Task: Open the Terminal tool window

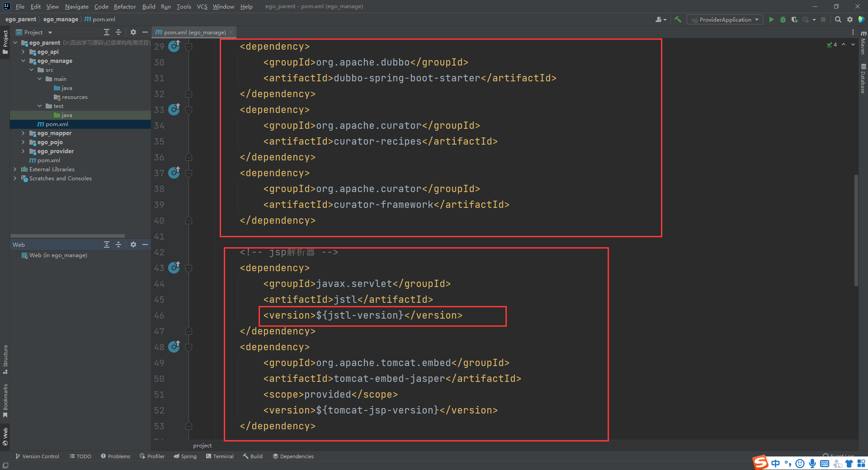Action: point(220,456)
